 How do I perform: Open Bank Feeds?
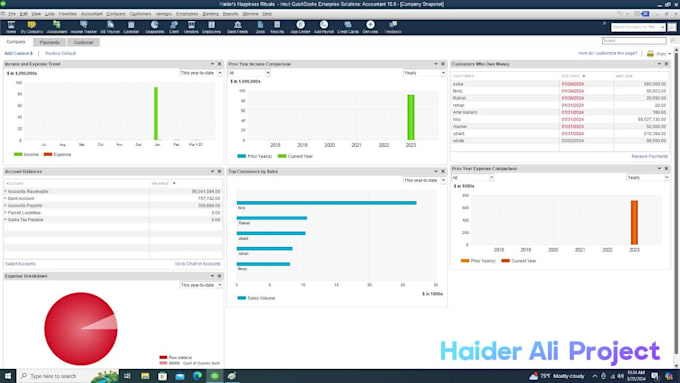pyautogui.click(x=237, y=27)
